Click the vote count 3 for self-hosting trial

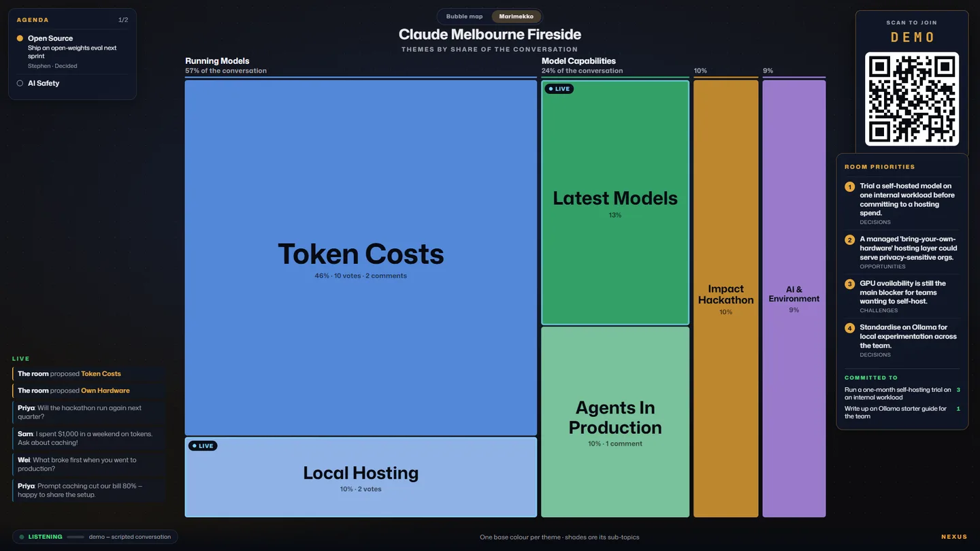point(958,390)
